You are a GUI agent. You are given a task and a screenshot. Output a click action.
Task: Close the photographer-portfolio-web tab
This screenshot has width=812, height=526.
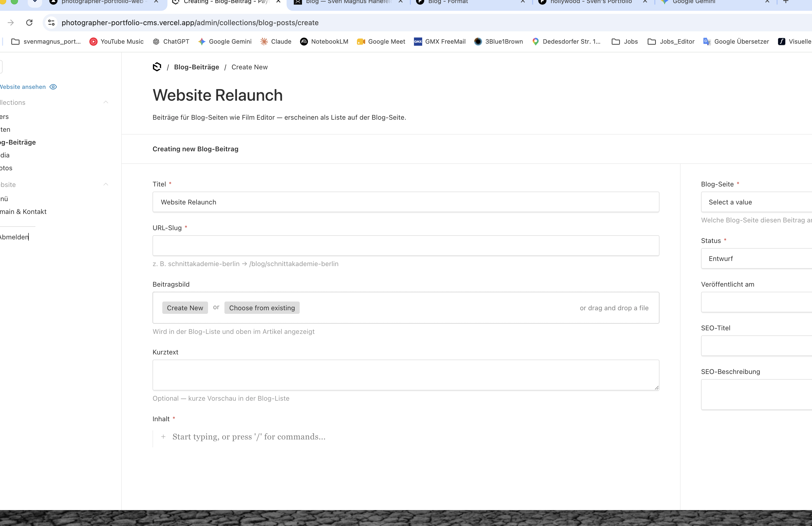click(x=156, y=2)
